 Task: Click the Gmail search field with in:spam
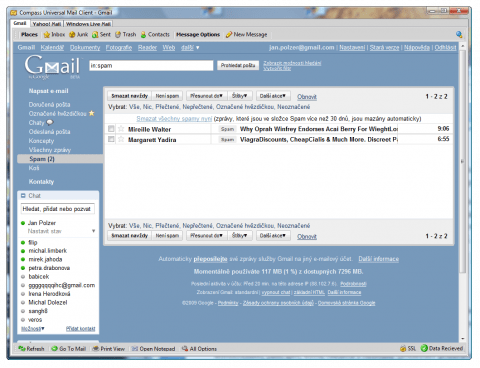(x=151, y=66)
